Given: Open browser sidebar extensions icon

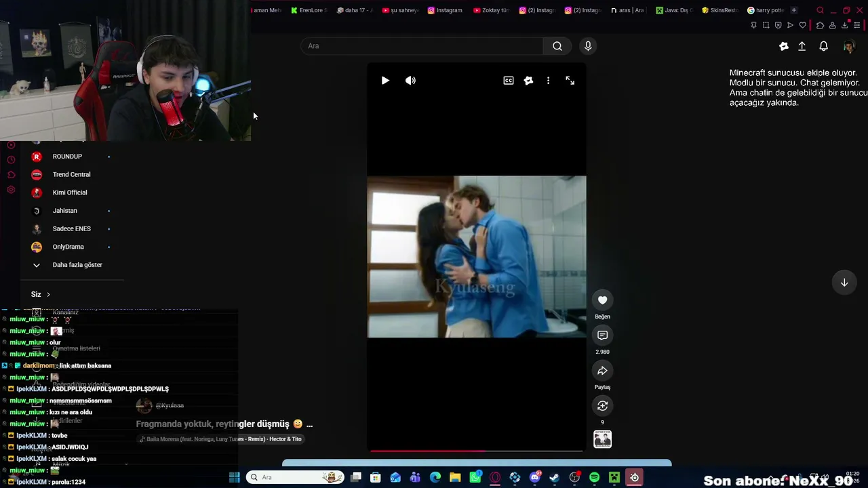Looking at the screenshot, I should (11, 175).
